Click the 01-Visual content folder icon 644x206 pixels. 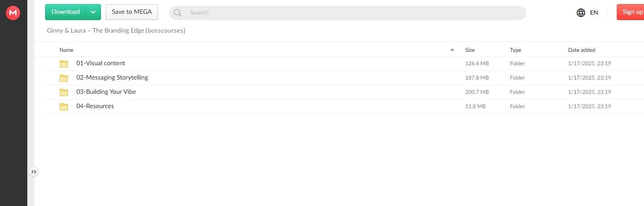click(x=64, y=63)
